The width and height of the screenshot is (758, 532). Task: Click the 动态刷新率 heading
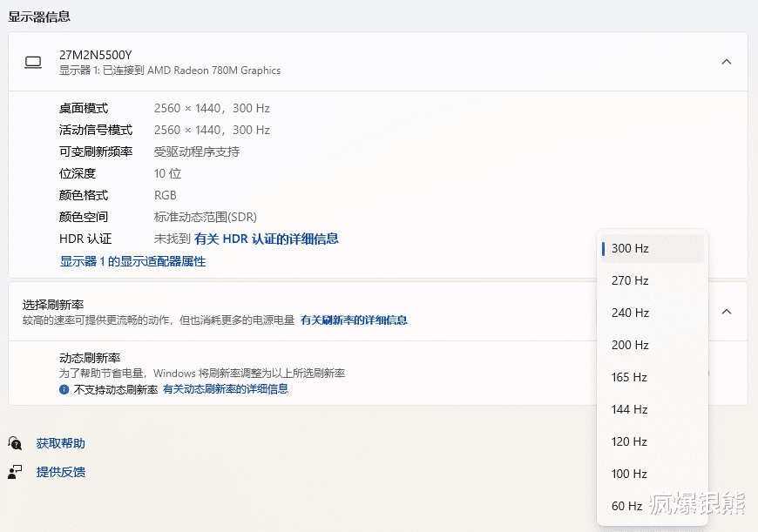[x=90, y=358]
